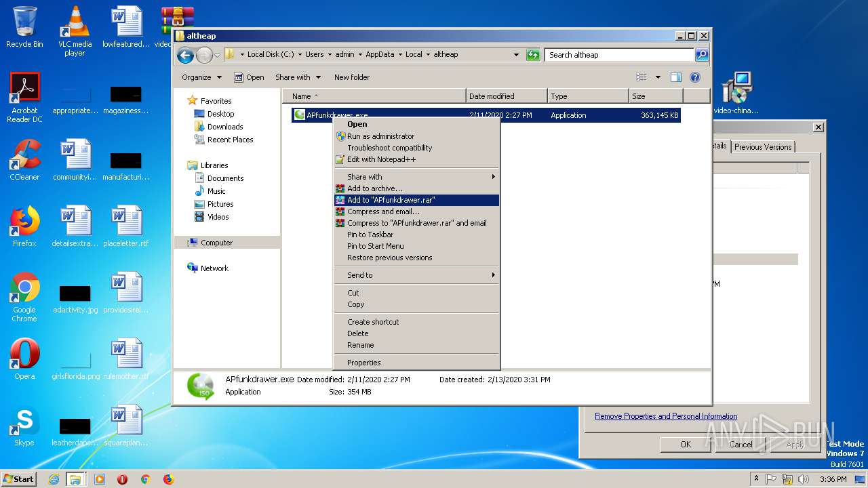This screenshot has height=488, width=868.
Task: Toggle the preview pane icon
Action: click(675, 77)
